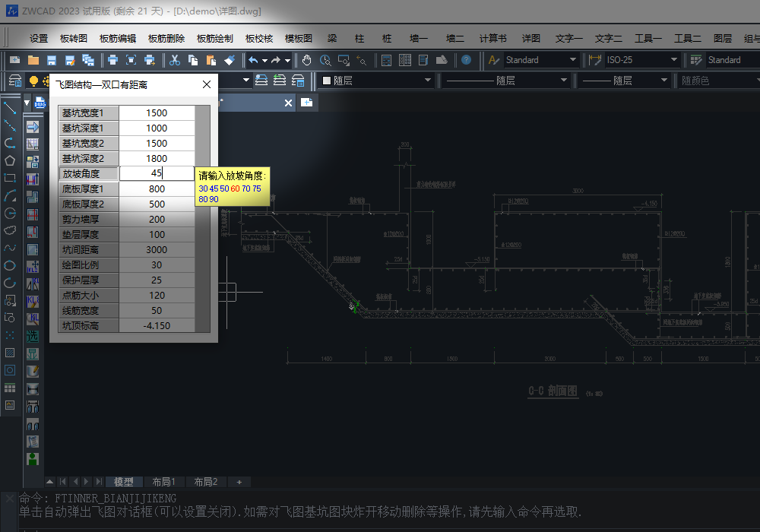Viewport: 760px width, 532px height.
Task: Open the Standard table style dropdown
Action: point(733,60)
